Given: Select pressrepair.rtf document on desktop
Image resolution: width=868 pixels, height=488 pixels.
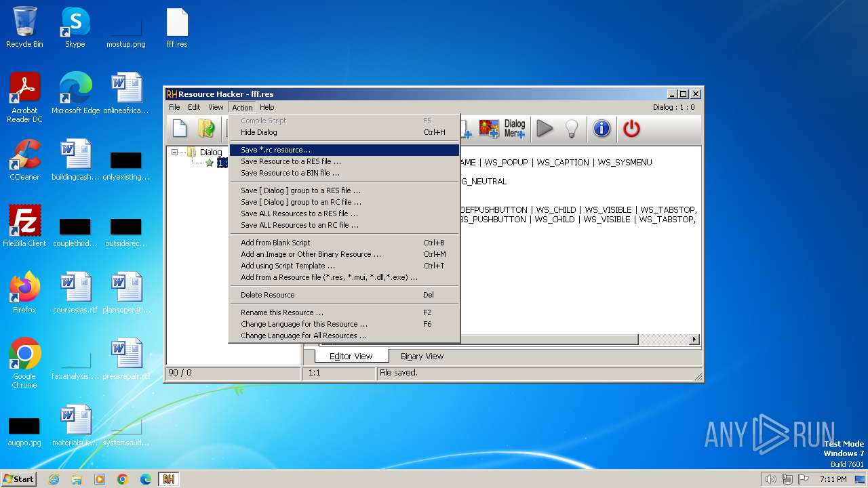Looking at the screenshot, I should point(126,360).
